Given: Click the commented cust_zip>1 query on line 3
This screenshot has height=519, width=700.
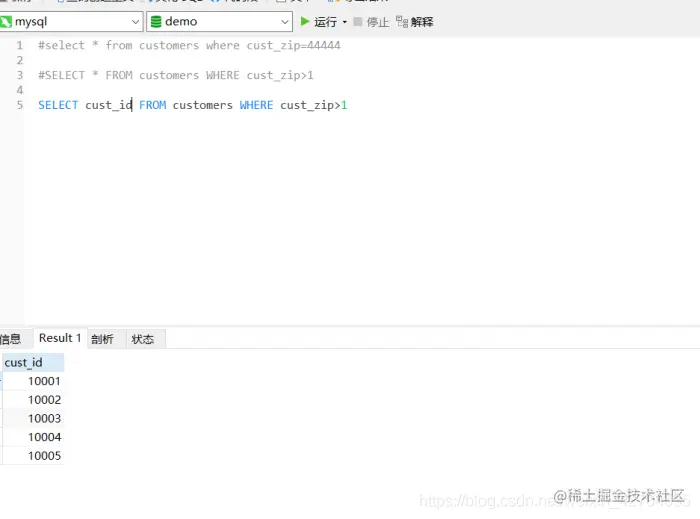Looking at the screenshot, I should pos(176,75).
